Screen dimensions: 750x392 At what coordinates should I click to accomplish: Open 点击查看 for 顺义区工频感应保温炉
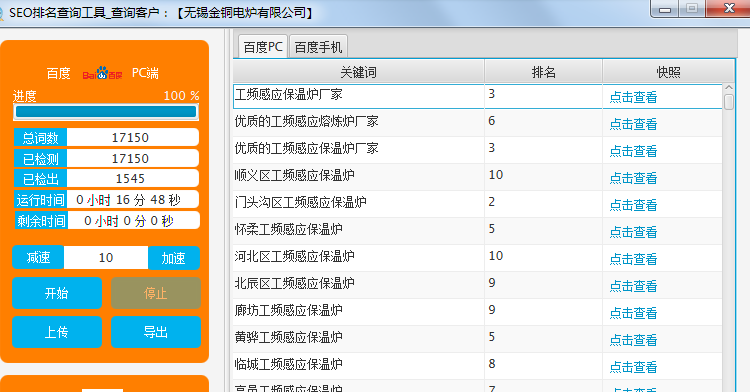click(633, 178)
